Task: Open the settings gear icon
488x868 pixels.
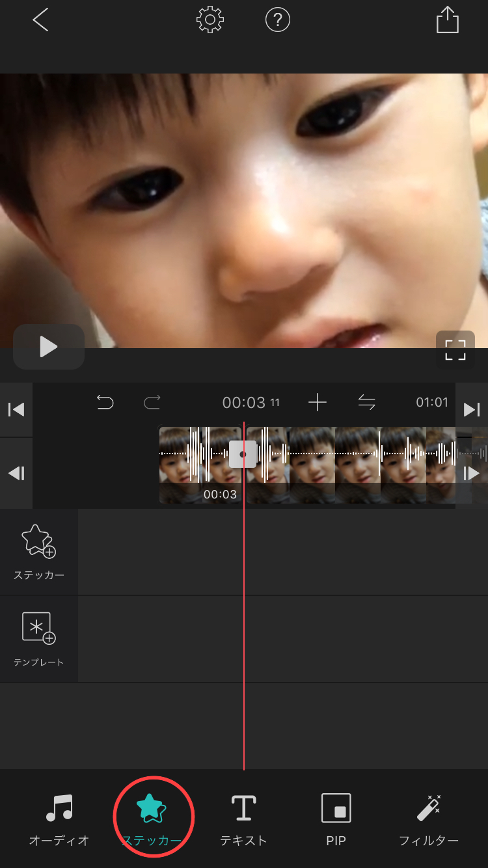Action: [x=210, y=21]
